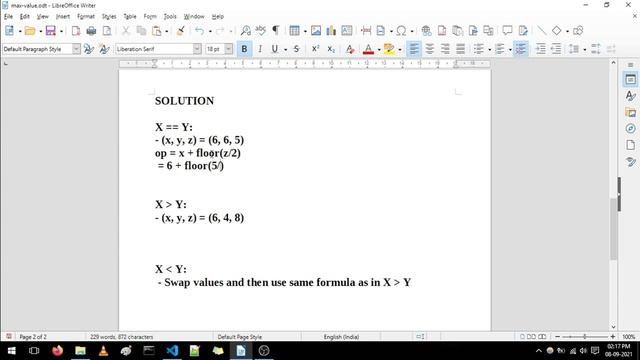Expand the Font Color dropdown arrow
This screenshot has height=360, width=640.
pos(379,49)
